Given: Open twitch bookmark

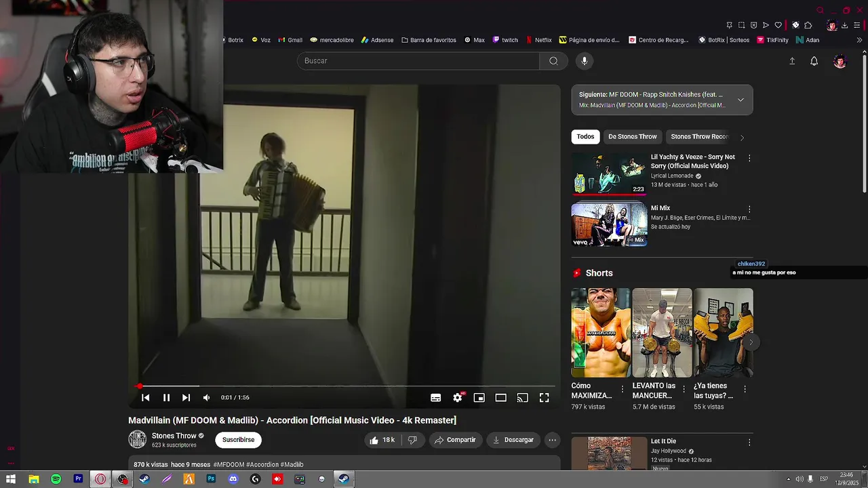Looking at the screenshot, I should 505,40.
